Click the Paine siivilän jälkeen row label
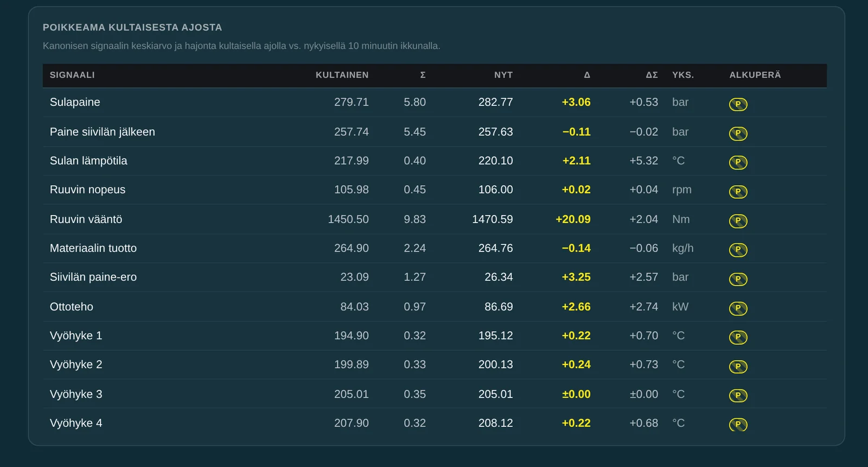The width and height of the screenshot is (868, 467). [x=103, y=132]
